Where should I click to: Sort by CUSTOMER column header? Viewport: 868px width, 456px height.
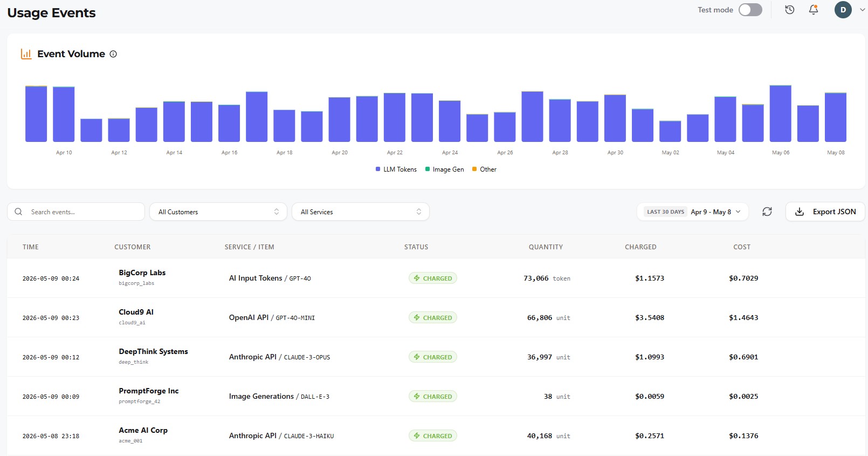point(133,247)
